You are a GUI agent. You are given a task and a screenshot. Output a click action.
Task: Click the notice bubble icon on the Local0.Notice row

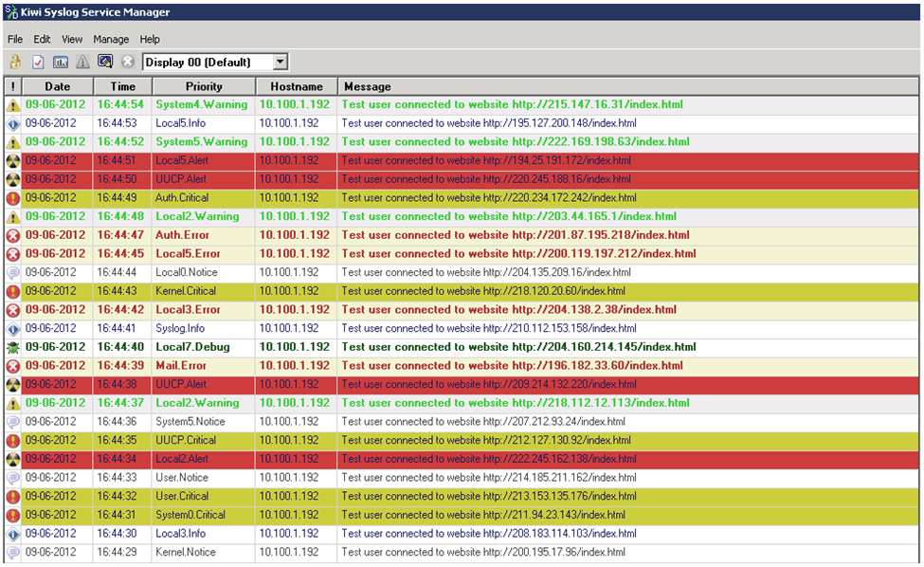coord(10,272)
